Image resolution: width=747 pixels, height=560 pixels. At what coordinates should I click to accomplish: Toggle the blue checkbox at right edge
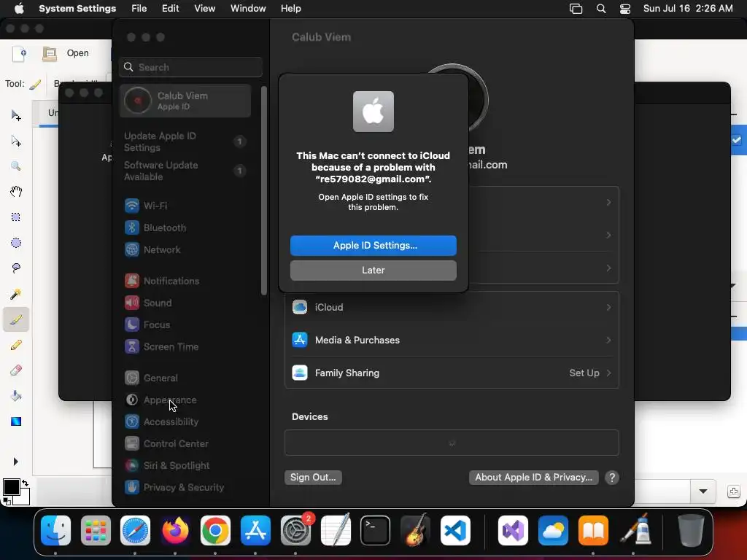(x=737, y=140)
